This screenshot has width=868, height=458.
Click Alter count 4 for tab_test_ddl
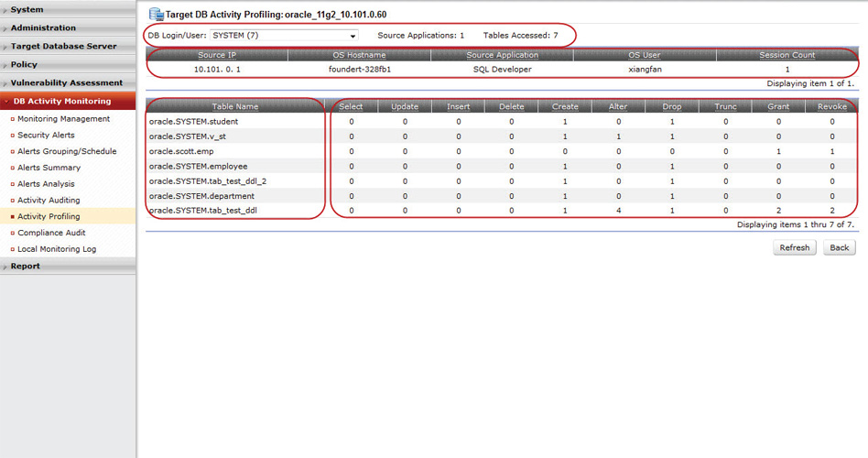(x=618, y=211)
